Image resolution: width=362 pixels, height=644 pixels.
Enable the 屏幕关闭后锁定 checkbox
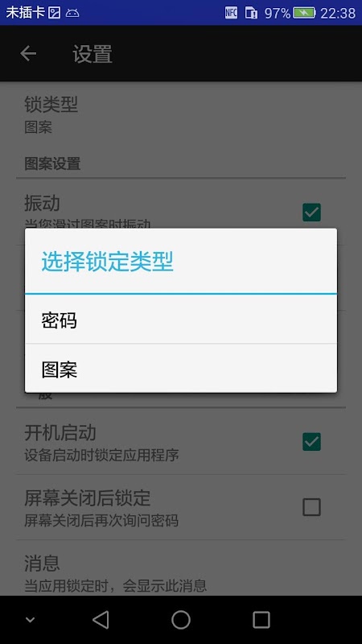311,507
